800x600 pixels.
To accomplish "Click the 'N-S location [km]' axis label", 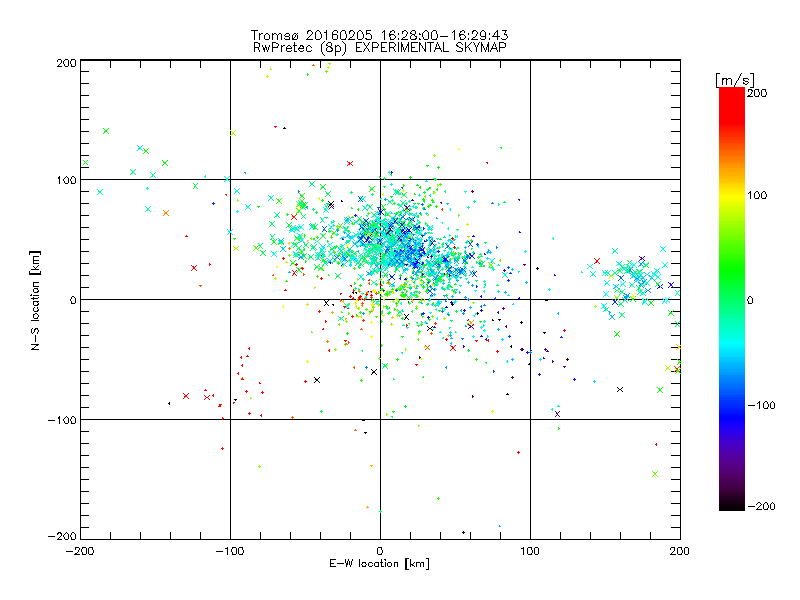I will pos(35,300).
